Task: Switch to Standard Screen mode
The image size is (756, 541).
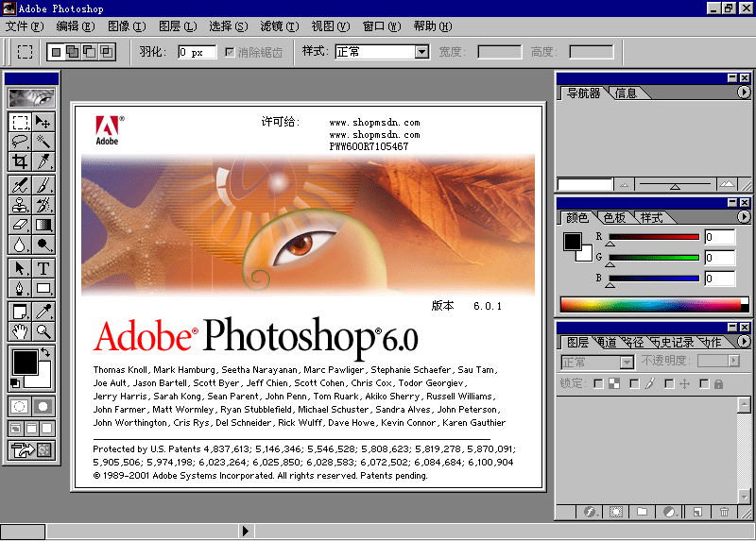Action: click(16, 428)
